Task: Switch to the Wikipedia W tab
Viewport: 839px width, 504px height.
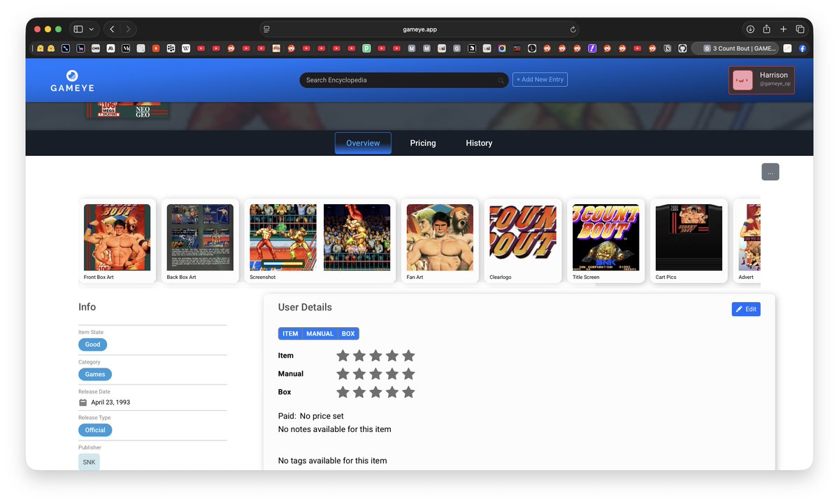Action: (x=186, y=48)
